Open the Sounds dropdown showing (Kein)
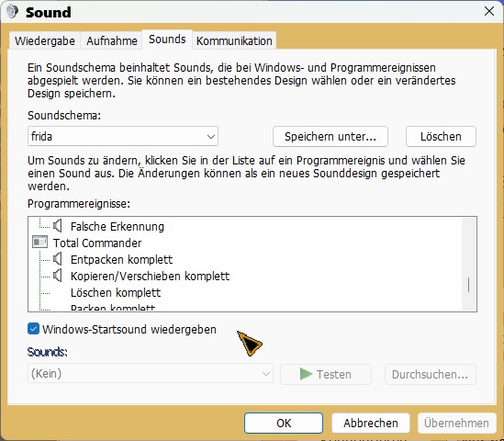504x441 pixels. 151,373
